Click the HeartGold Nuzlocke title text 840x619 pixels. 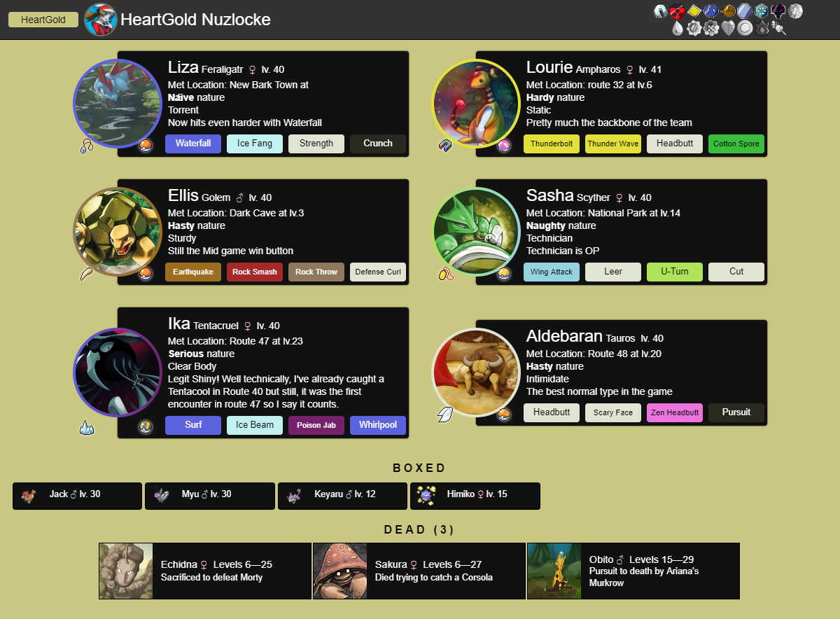[x=195, y=20]
